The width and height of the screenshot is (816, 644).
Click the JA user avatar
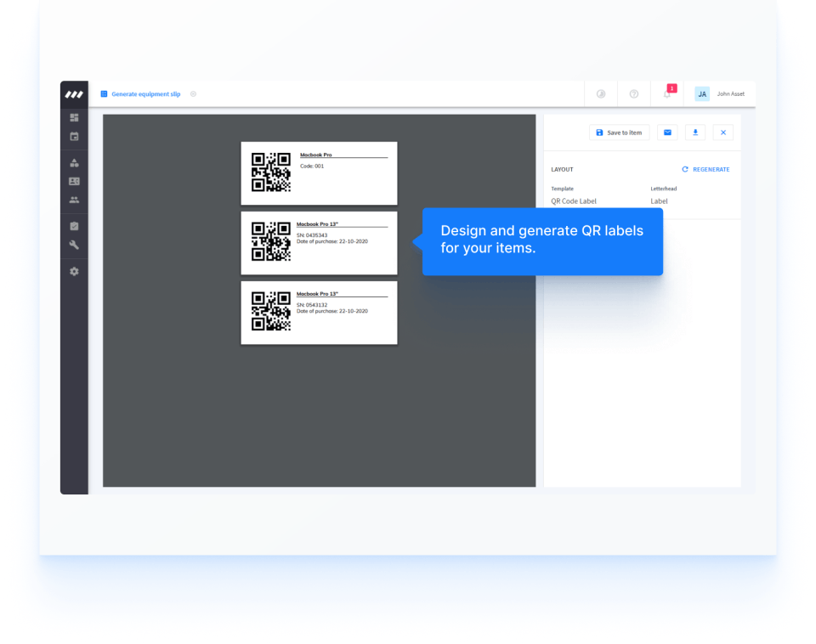pyautogui.click(x=702, y=94)
